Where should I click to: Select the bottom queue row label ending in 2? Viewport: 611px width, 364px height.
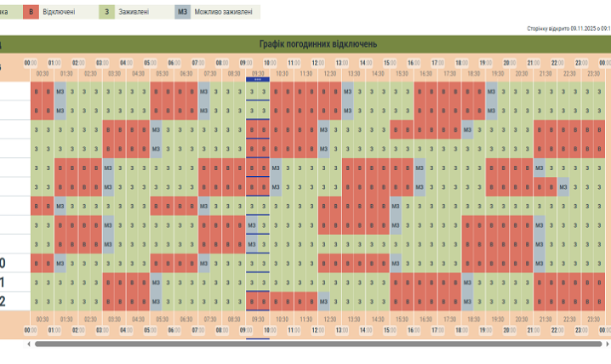click(x=3, y=301)
